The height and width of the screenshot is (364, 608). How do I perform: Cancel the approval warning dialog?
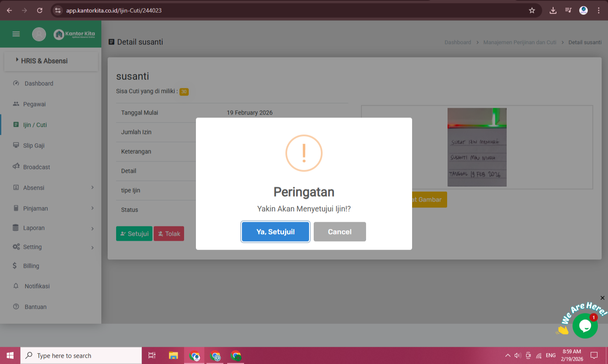pyautogui.click(x=339, y=232)
